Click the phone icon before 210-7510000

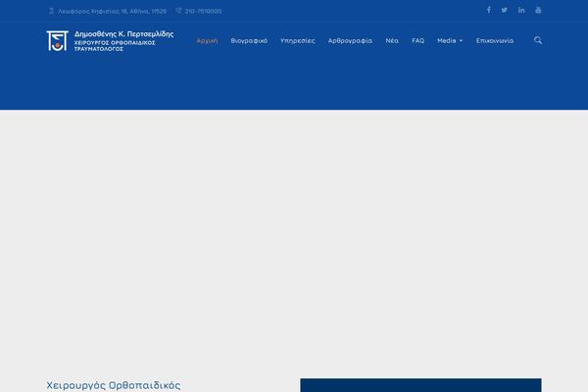pos(178,11)
